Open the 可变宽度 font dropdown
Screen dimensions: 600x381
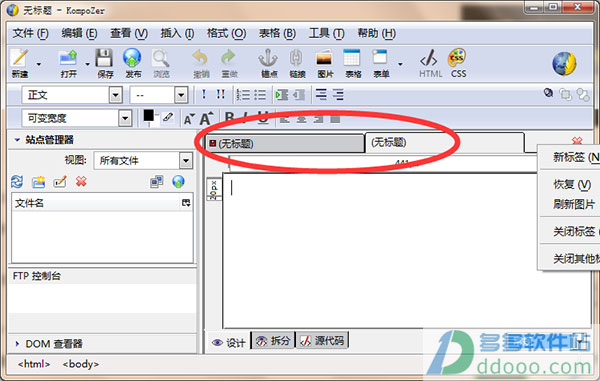point(77,118)
